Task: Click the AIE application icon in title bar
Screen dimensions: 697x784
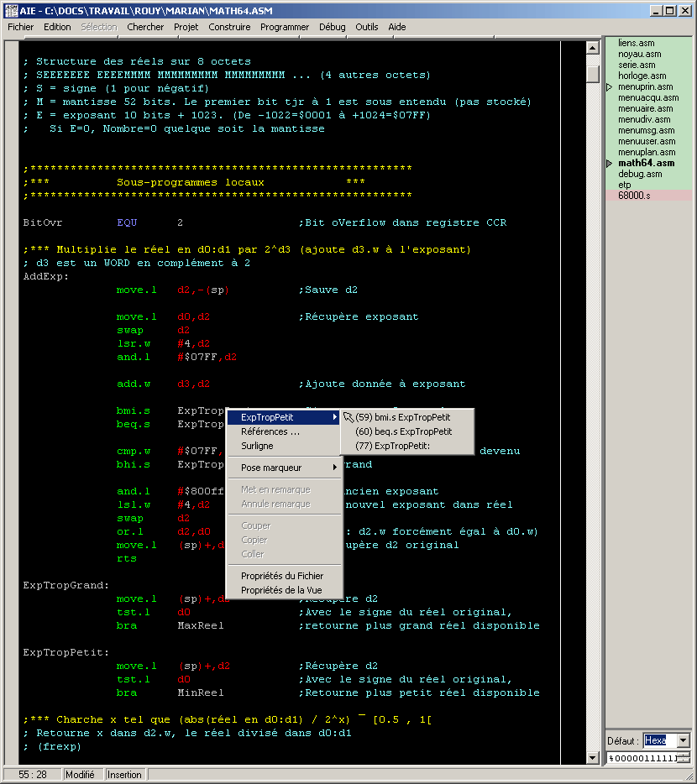Action: (11, 11)
